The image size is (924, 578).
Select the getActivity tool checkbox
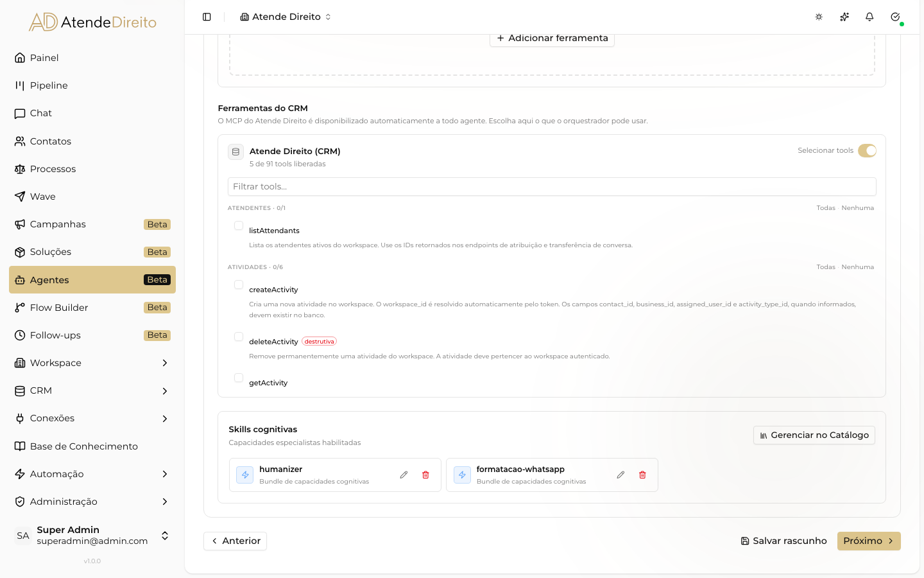239,378
